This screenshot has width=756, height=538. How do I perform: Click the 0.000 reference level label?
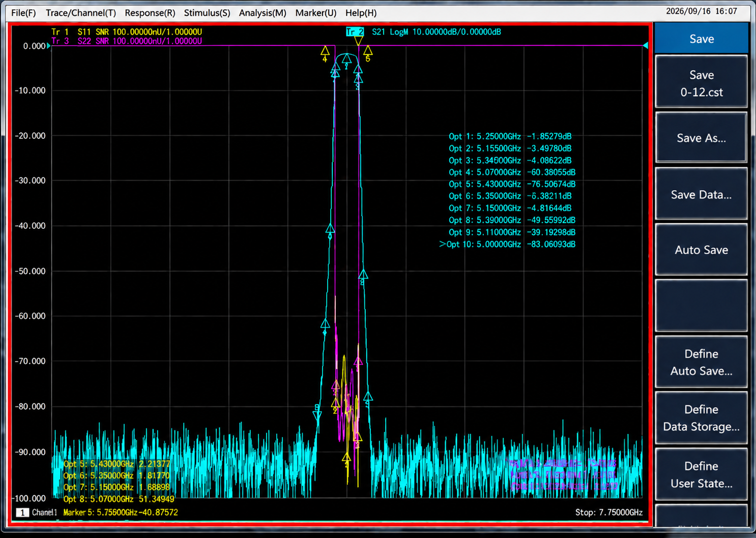[34, 46]
